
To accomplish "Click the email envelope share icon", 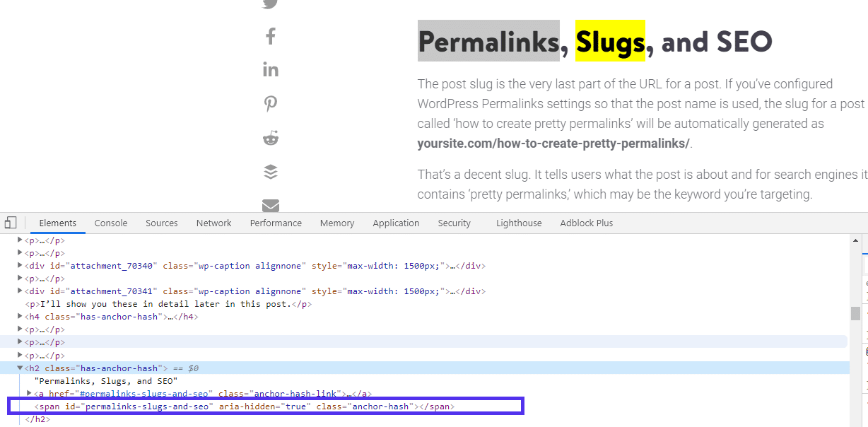I will (x=271, y=205).
